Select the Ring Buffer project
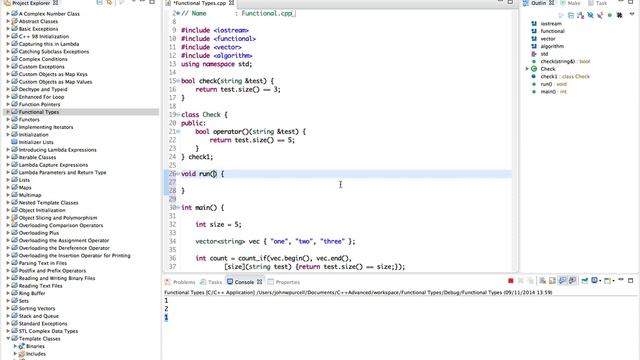640x360 pixels. (32, 293)
